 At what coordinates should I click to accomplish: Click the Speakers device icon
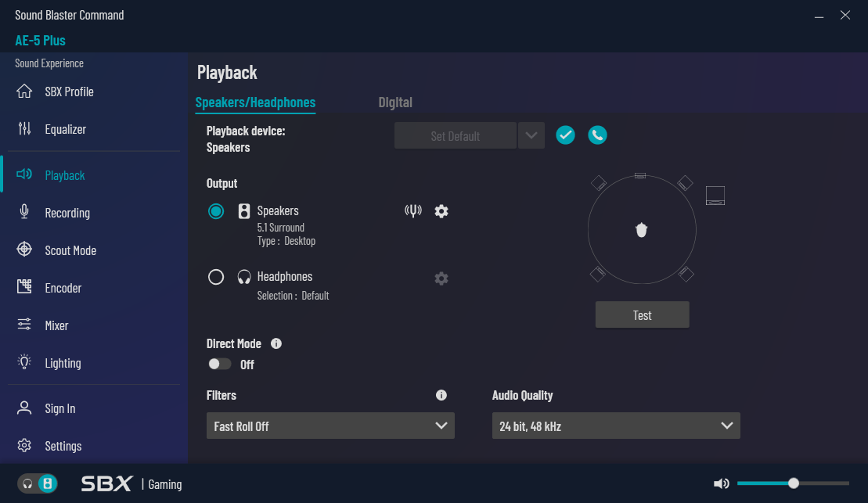[x=244, y=211]
